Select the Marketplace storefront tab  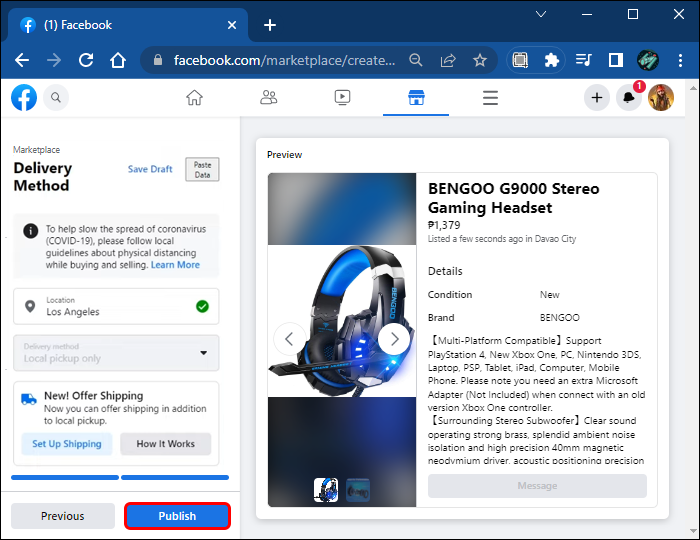tap(416, 98)
